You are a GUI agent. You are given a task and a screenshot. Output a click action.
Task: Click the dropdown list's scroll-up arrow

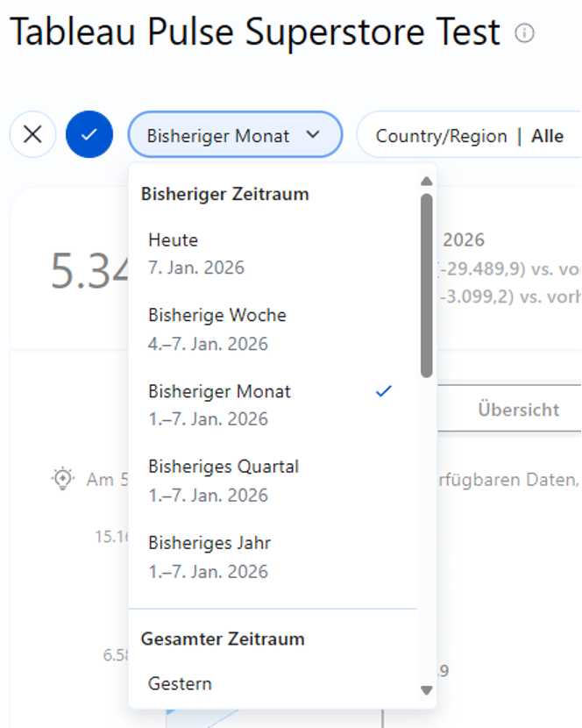click(x=426, y=182)
